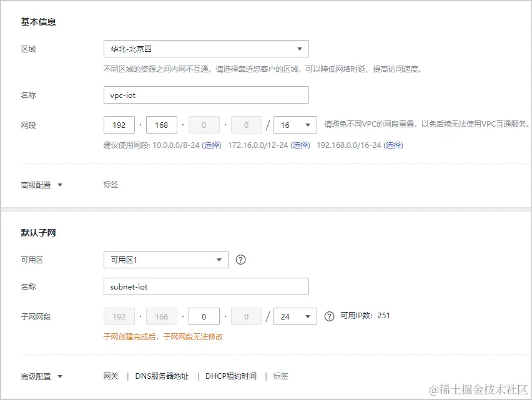Focus the VPC name field containing vpc-iot

pos(206,95)
